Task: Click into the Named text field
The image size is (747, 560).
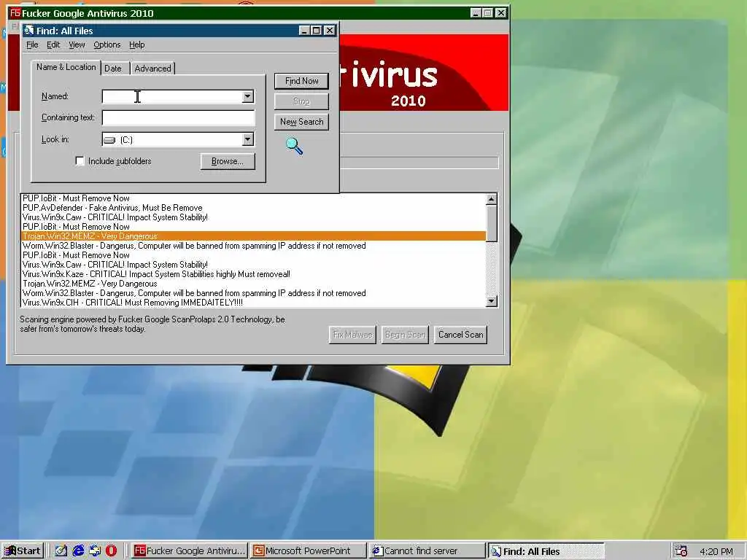Action: click(x=172, y=97)
